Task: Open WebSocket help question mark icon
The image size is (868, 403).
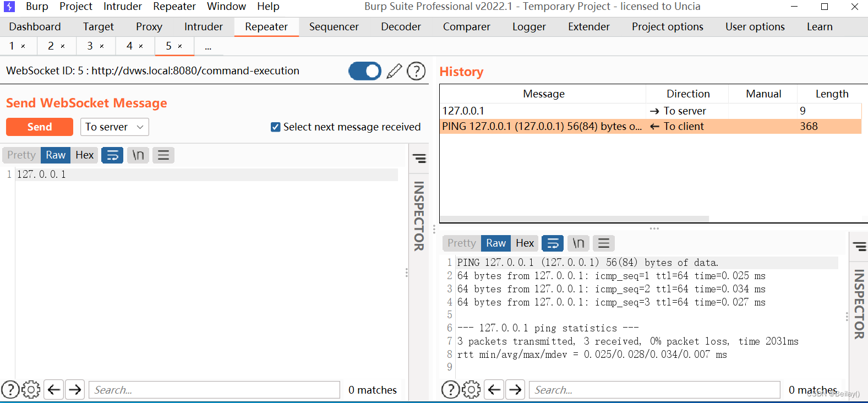Action: pyautogui.click(x=416, y=71)
